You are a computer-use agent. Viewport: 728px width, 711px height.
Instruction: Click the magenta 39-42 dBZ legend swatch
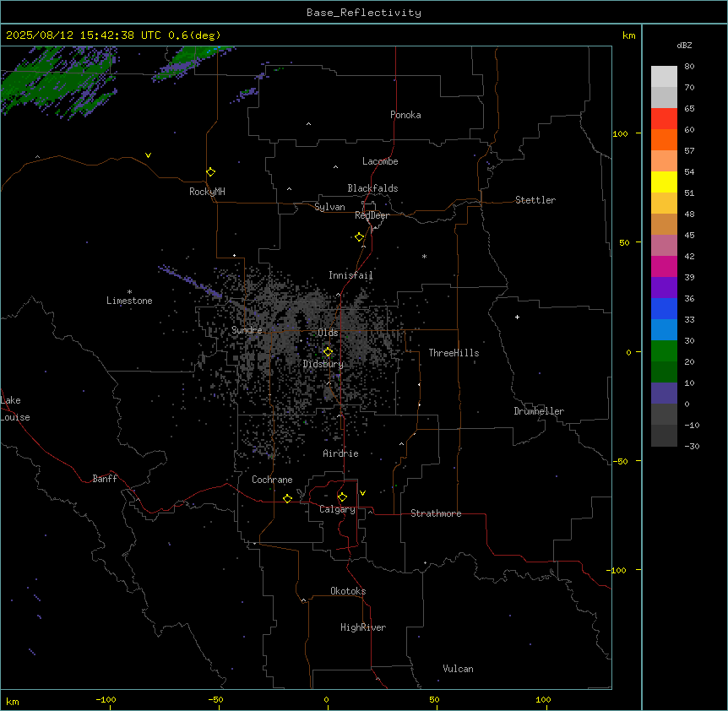[664, 266]
